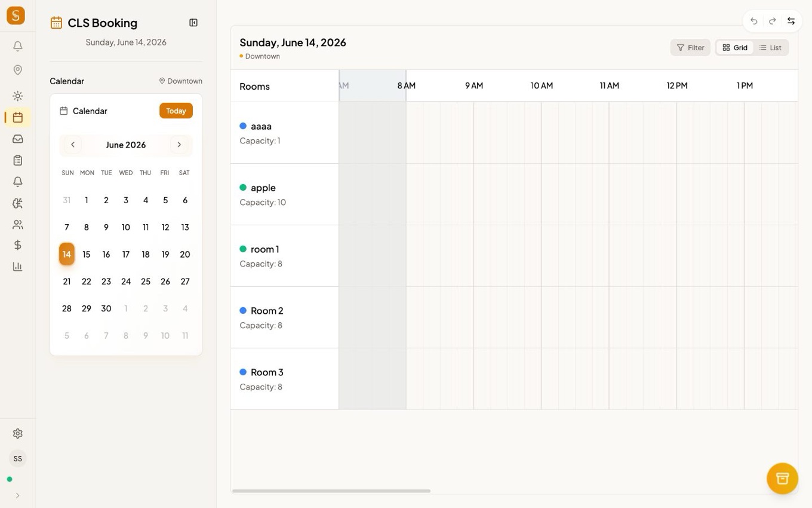Select greyed-out July 11 in the mini calendar
The width and height of the screenshot is (812, 508).
pyautogui.click(x=185, y=336)
